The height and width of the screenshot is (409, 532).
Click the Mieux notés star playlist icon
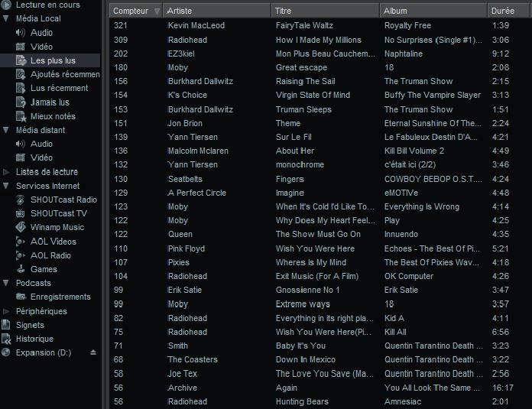21,116
